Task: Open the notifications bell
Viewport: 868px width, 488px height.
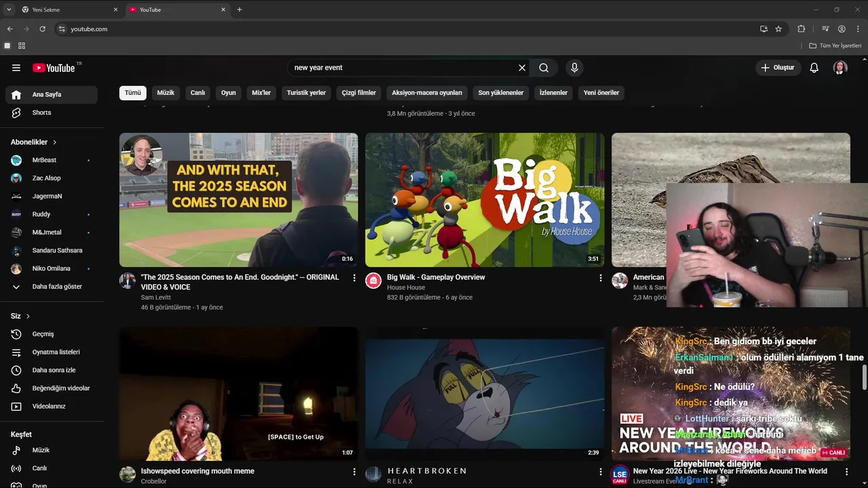Action: [814, 68]
